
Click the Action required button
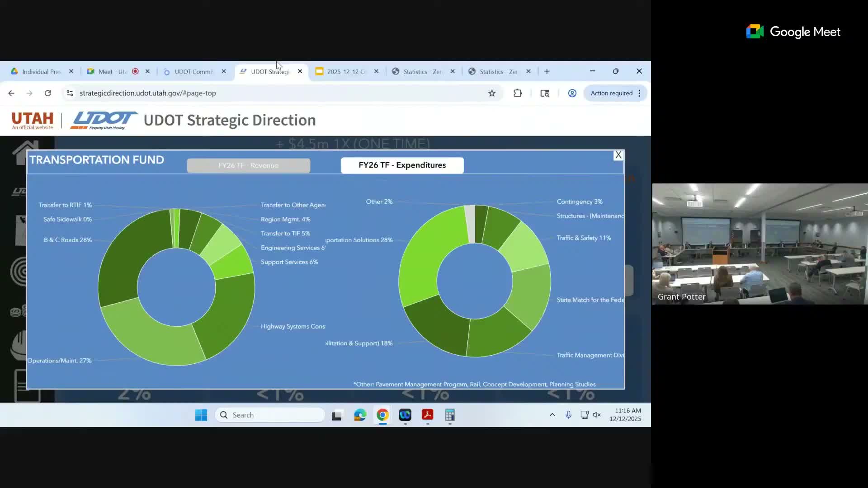(611, 93)
